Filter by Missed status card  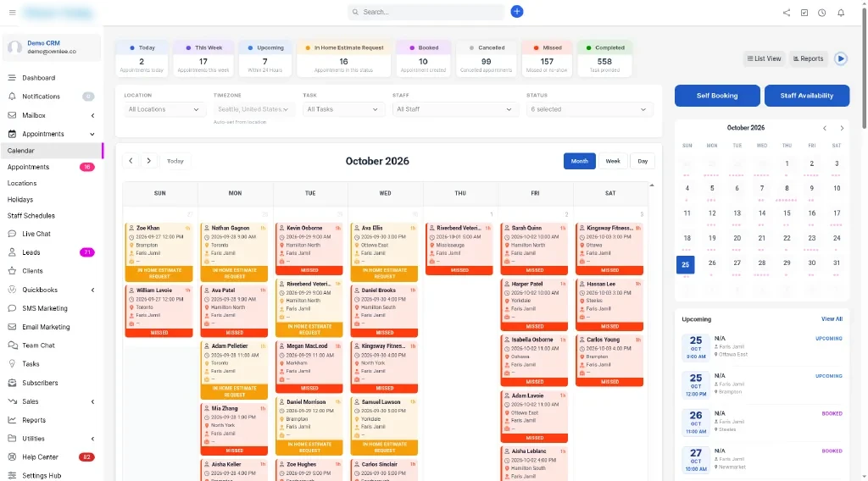click(547, 58)
